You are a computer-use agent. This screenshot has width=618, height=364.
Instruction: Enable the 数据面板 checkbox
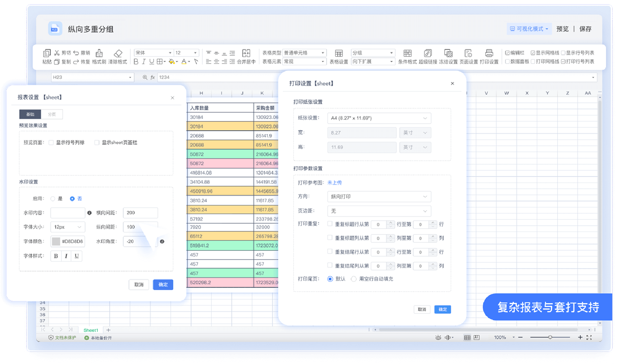[507, 62]
